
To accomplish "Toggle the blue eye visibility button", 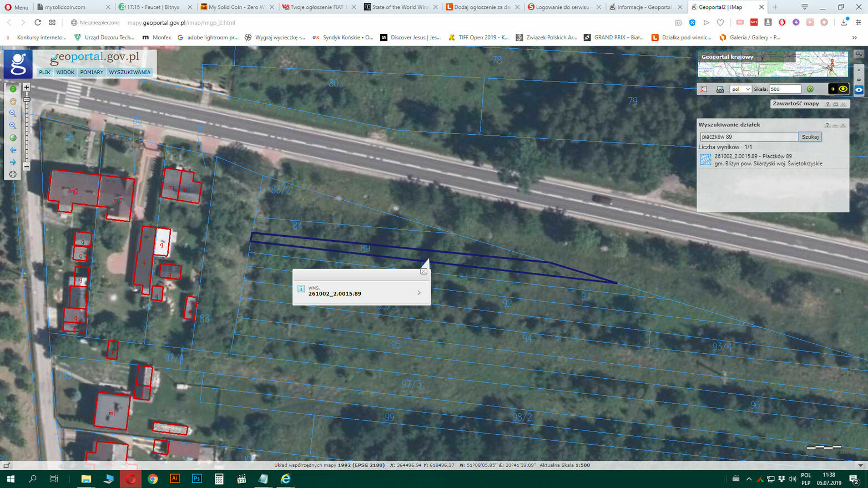I will tap(859, 90).
